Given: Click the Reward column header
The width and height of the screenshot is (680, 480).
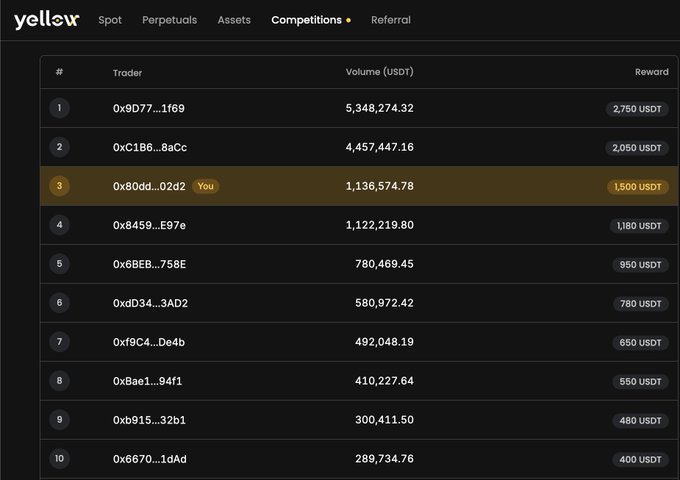Looking at the screenshot, I should (652, 72).
